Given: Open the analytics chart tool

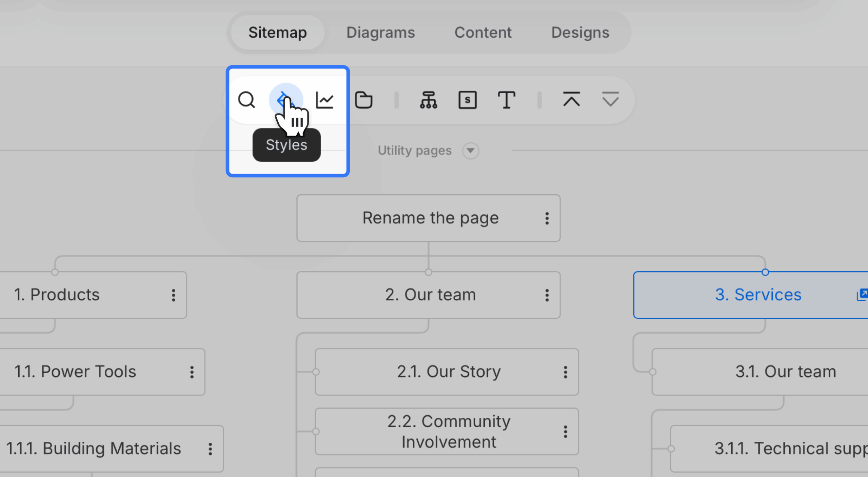Looking at the screenshot, I should [325, 100].
